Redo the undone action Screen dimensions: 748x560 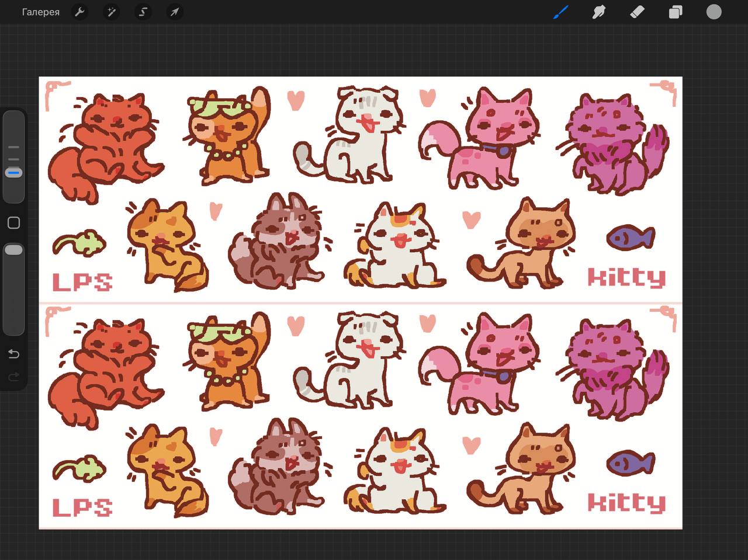coord(14,377)
